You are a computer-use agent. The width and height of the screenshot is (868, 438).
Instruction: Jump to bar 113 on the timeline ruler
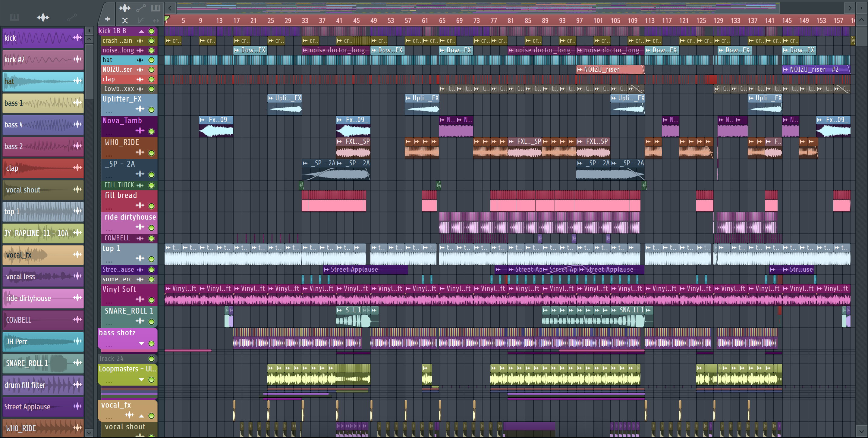pyautogui.click(x=650, y=20)
